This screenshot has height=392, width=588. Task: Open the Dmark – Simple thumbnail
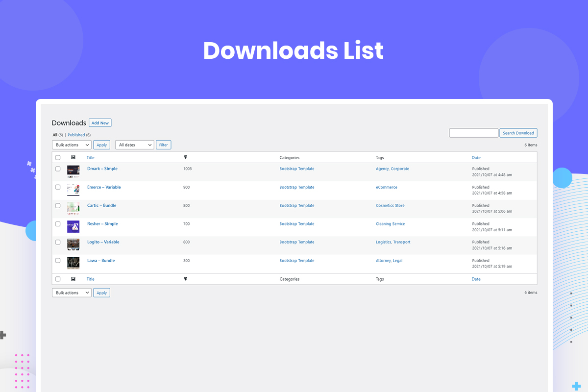pyautogui.click(x=73, y=171)
